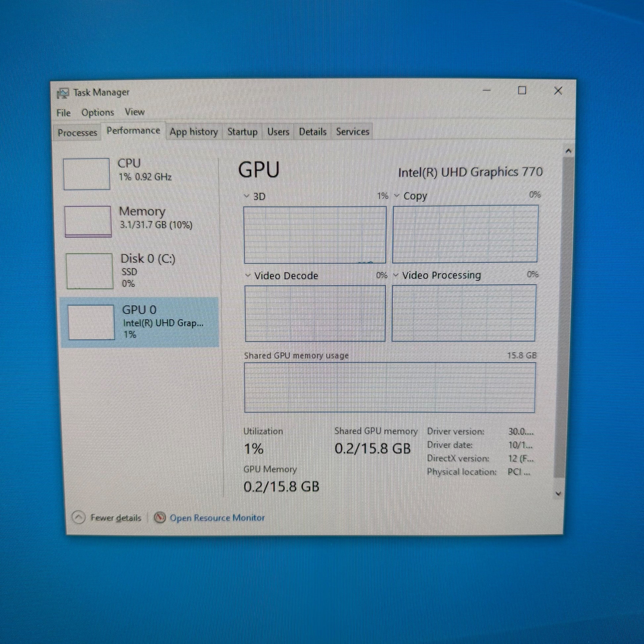Image resolution: width=644 pixels, height=644 pixels.
Task: Click the Shared GPU memory usage graph
Action: coord(390,387)
